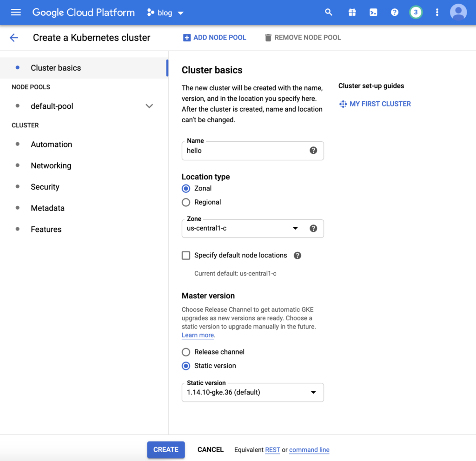Click the project selector dots icon
This screenshot has width=476, height=461.
(x=151, y=13)
